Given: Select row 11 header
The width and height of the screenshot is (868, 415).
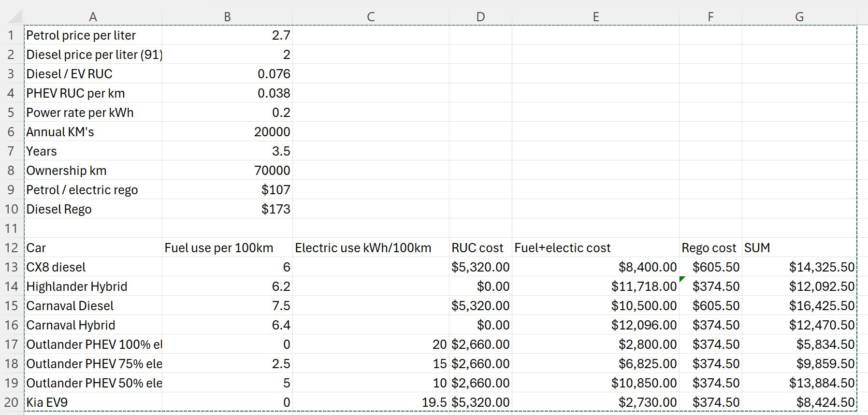Looking at the screenshot, I should (12, 229).
